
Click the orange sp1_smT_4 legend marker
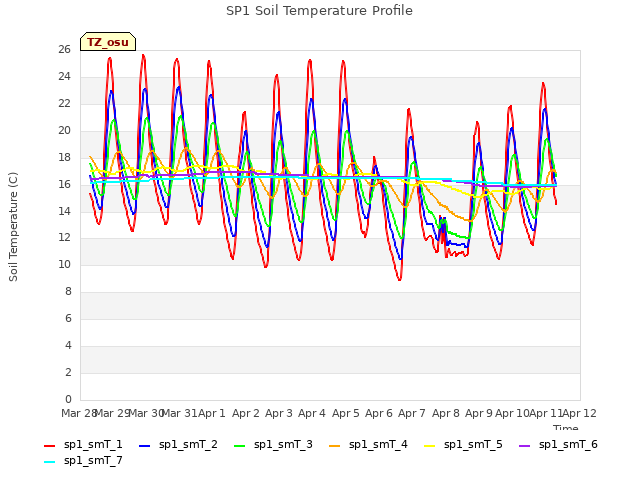(x=334, y=446)
